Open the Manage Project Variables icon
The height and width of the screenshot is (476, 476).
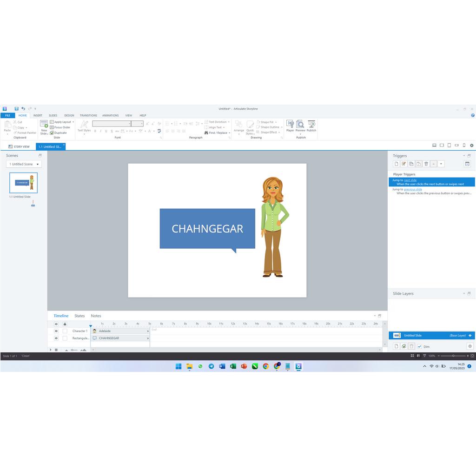pos(467,164)
